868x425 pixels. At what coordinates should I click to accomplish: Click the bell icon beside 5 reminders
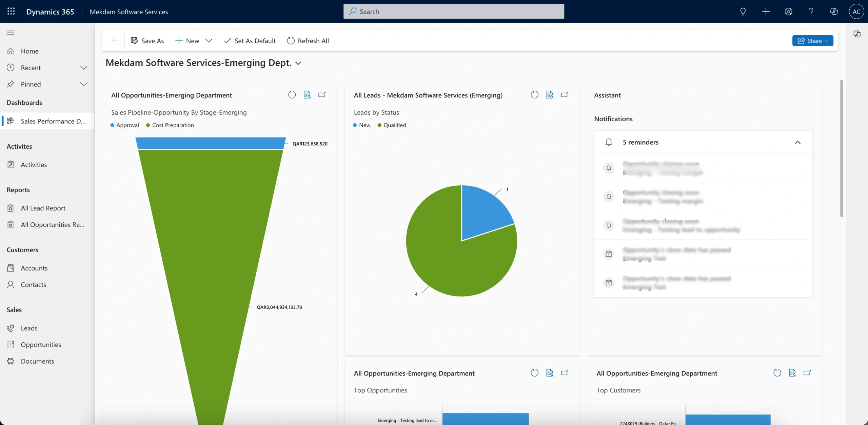tap(609, 142)
